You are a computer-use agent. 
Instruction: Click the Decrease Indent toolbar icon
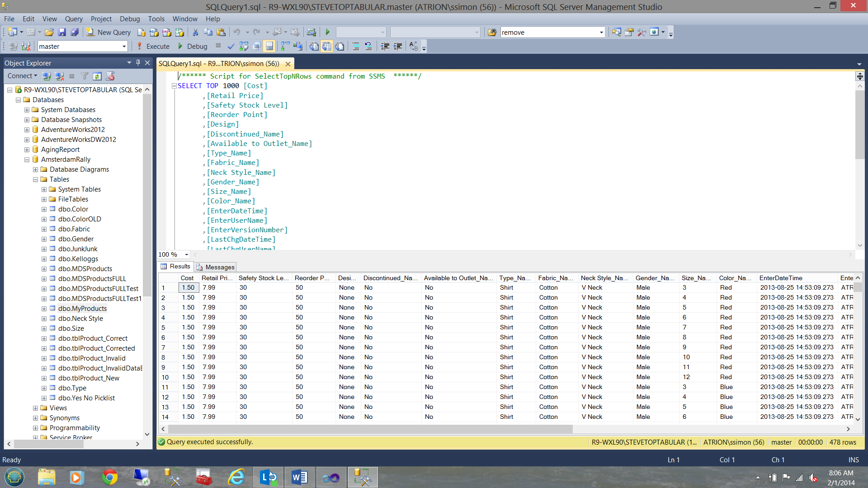[385, 46]
